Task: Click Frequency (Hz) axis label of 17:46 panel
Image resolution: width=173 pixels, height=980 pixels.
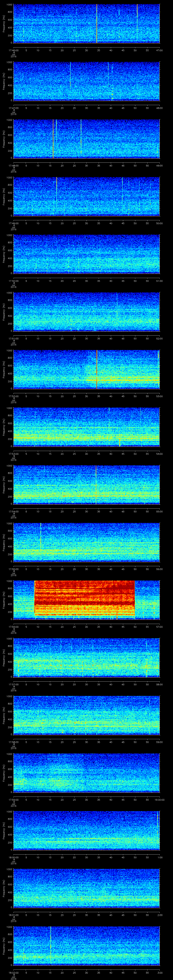Action: pyautogui.click(x=4, y=24)
